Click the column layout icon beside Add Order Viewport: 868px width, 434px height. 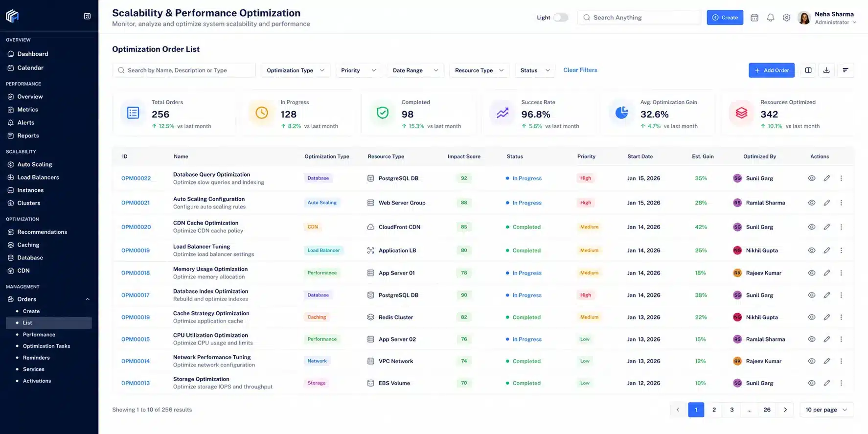click(x=808, y=70)
